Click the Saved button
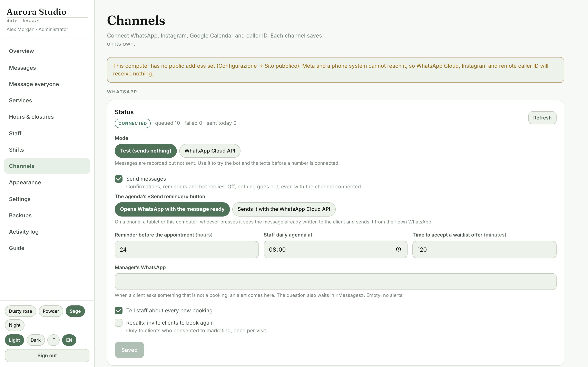This screenshot has width=588, height=367. [129, 350]
